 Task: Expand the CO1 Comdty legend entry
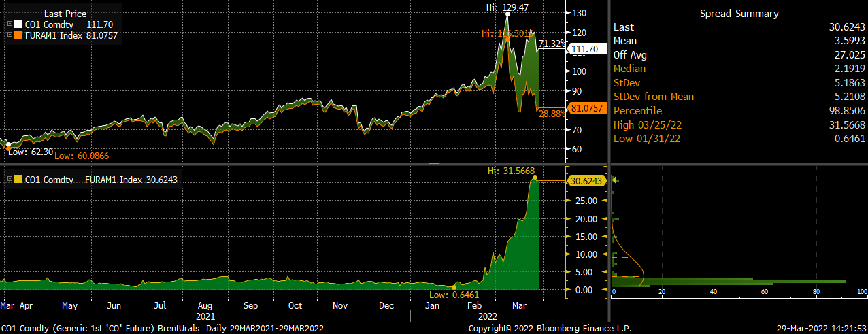[x=10, y=24]
